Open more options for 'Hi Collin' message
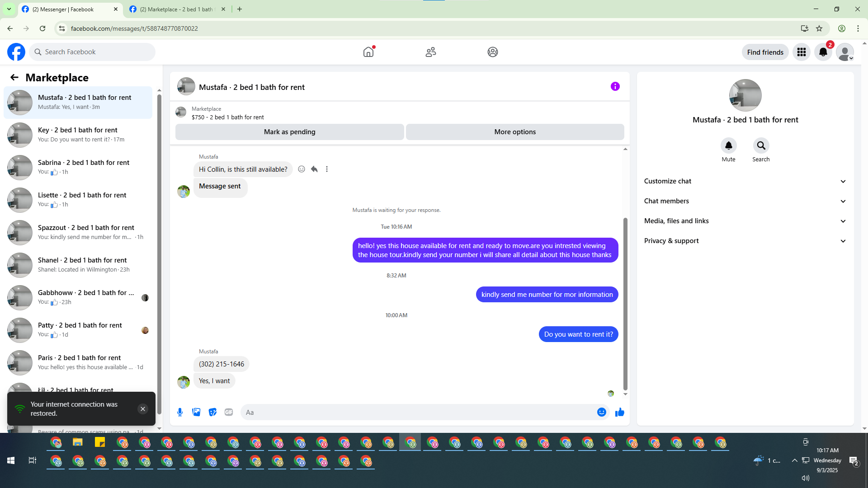The image size is (868, 488). pos(327,169)
